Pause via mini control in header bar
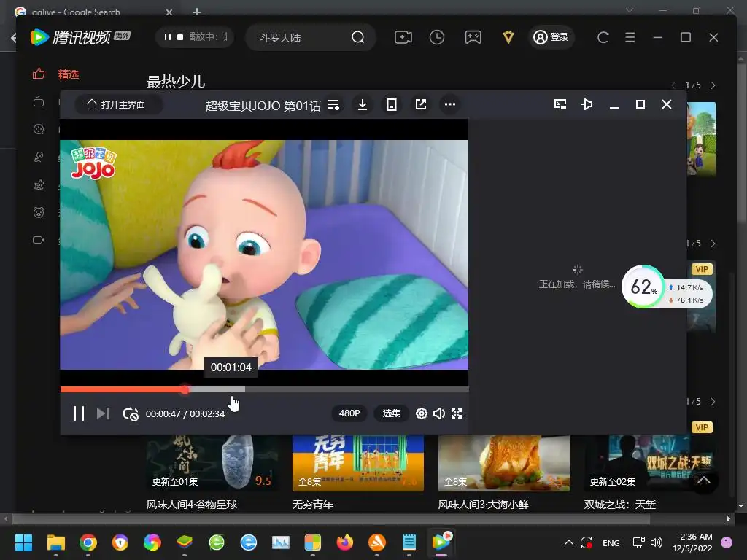Image resolution: width=747 pixels, height=560 pixels. click(167, 37)
